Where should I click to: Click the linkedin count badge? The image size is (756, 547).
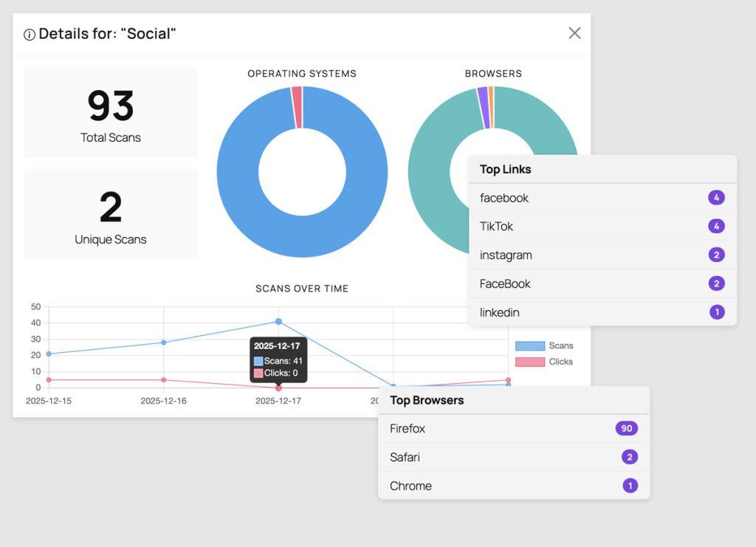[x=716, y=312]
